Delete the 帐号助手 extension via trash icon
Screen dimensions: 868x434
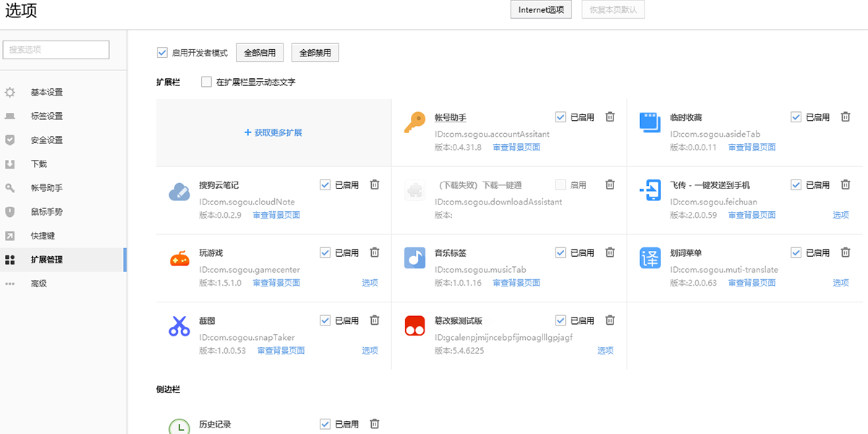[x=610, y=117]
